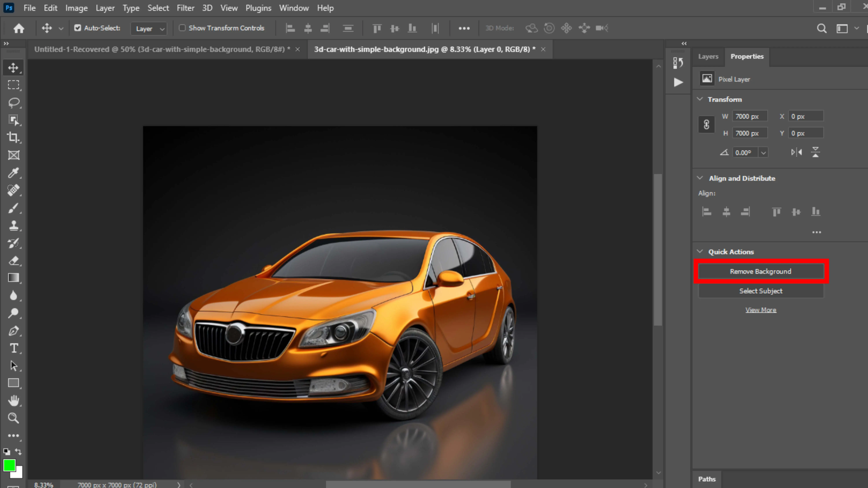Viewport: 868px width, 488px height.
Task: Select the Gradient tool
Action: coord(13,278)
